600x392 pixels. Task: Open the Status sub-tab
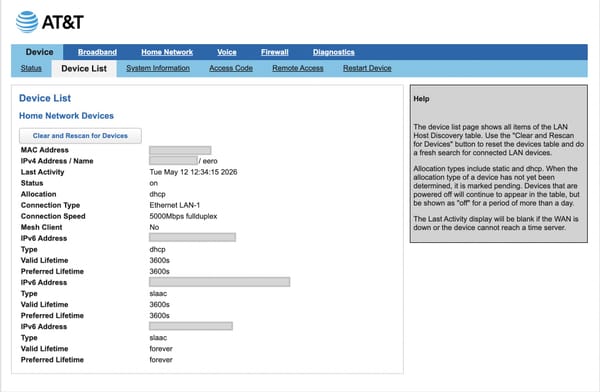[x=31, y=68]
